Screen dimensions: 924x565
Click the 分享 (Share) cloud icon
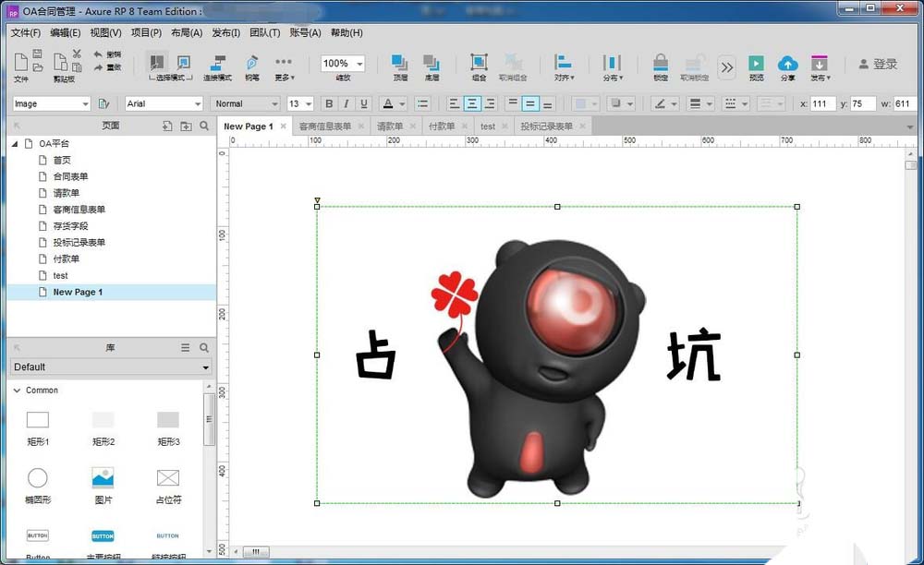788,65
